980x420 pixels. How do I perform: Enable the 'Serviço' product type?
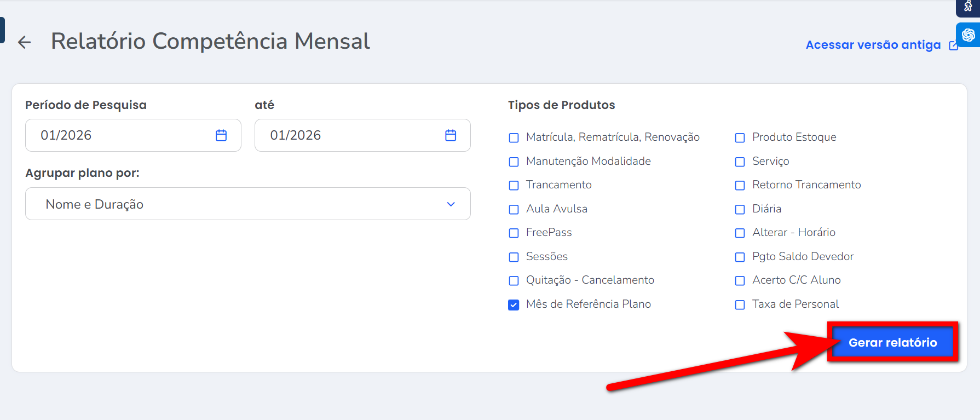tap(740, 162)
